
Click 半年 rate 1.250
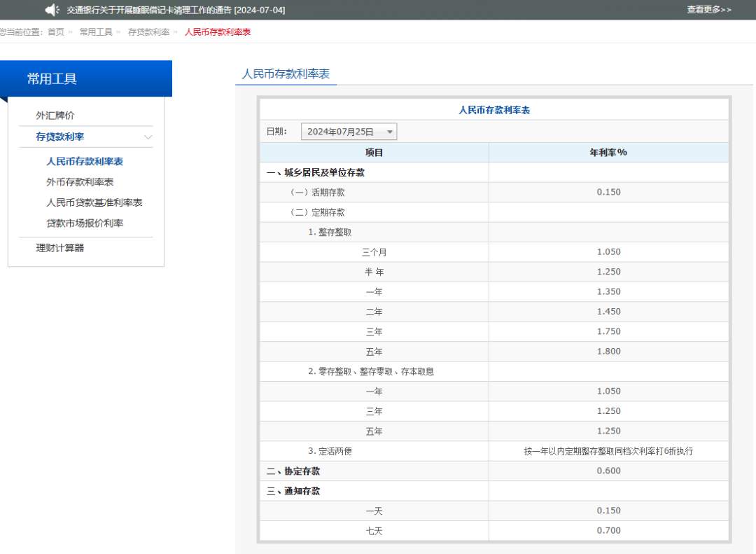coord(609,272)
